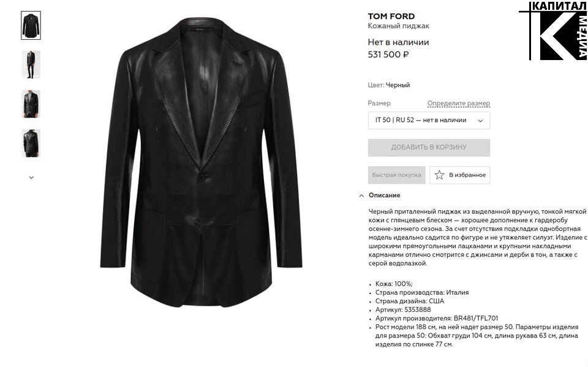Click the Определите размер link
This screenshot has height=367, width=588.
[458, 103]
